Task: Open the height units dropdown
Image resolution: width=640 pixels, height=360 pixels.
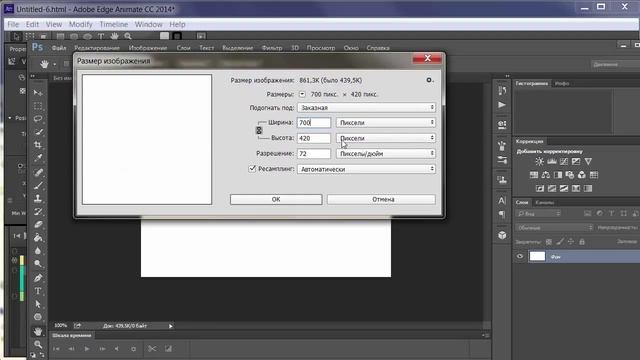Action: click(x=386, y=138)
